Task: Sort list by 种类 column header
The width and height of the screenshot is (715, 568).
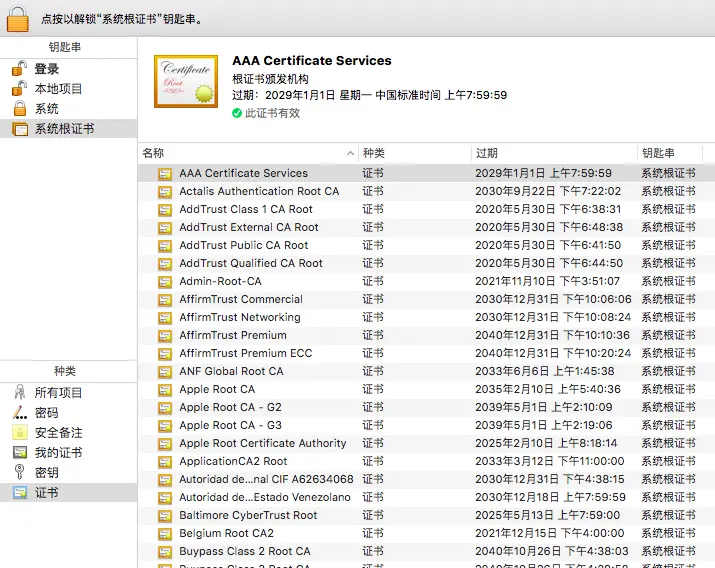Action: coord(415,153)
